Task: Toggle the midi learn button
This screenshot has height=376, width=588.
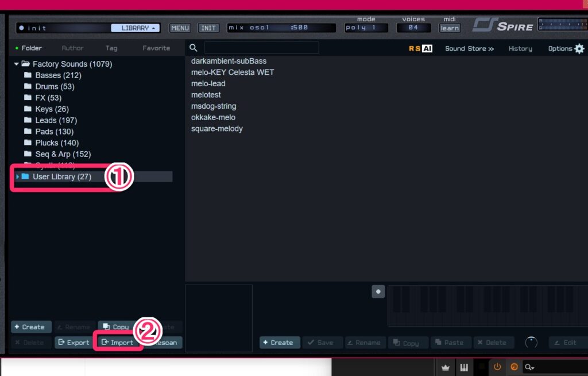Action: (x=450, y=28)
